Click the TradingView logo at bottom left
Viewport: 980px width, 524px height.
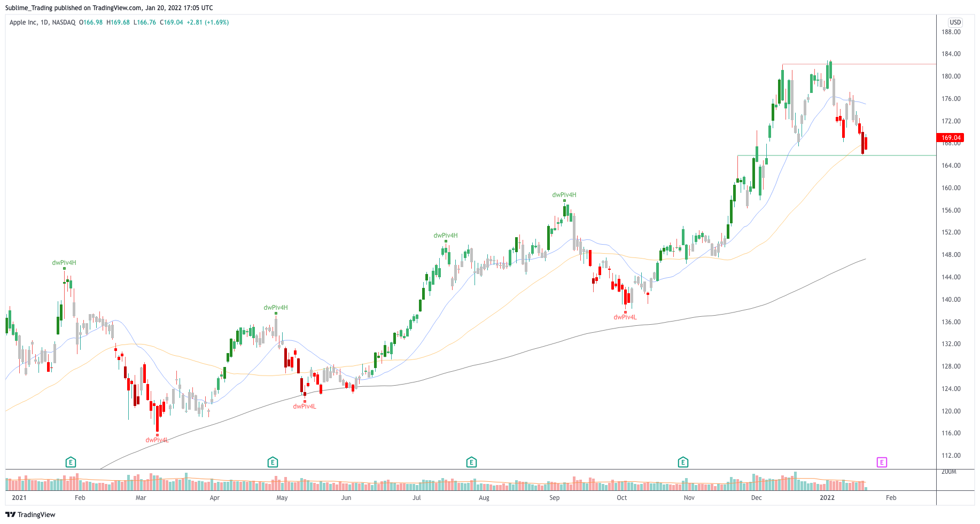click(30, 514)
